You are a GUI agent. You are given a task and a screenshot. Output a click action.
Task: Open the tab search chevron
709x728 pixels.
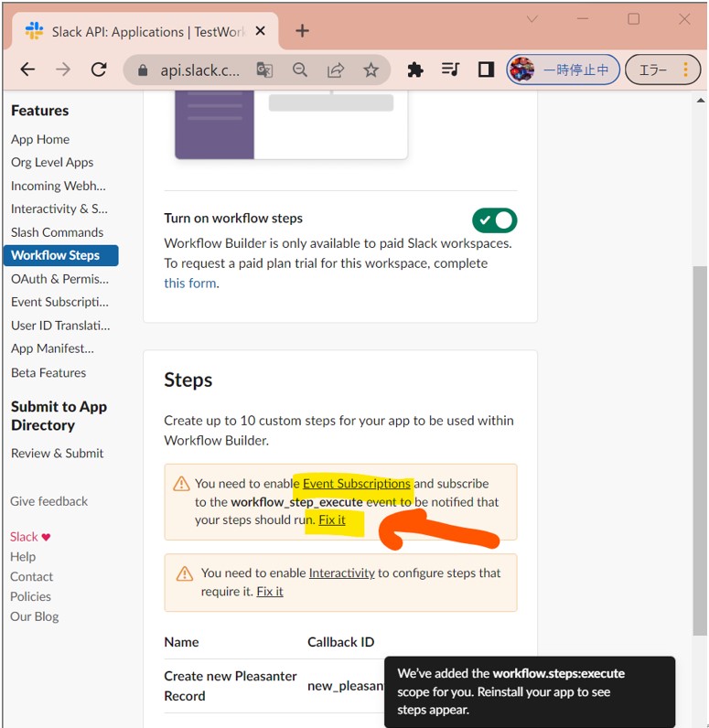pyautogui.click(x=532, y=19)
